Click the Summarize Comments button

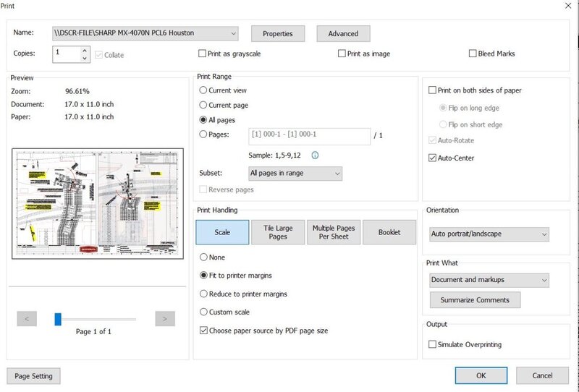pyautogui.click(x=475, y=300)
